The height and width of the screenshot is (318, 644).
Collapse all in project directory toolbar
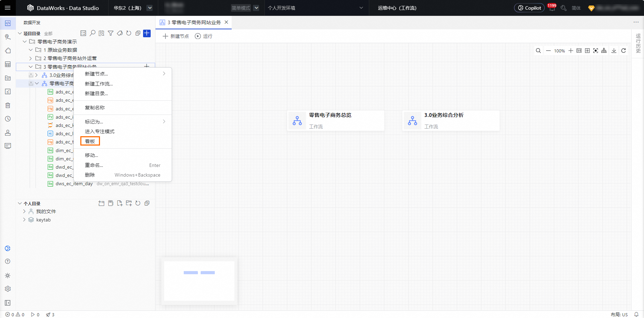pos(138,33)
